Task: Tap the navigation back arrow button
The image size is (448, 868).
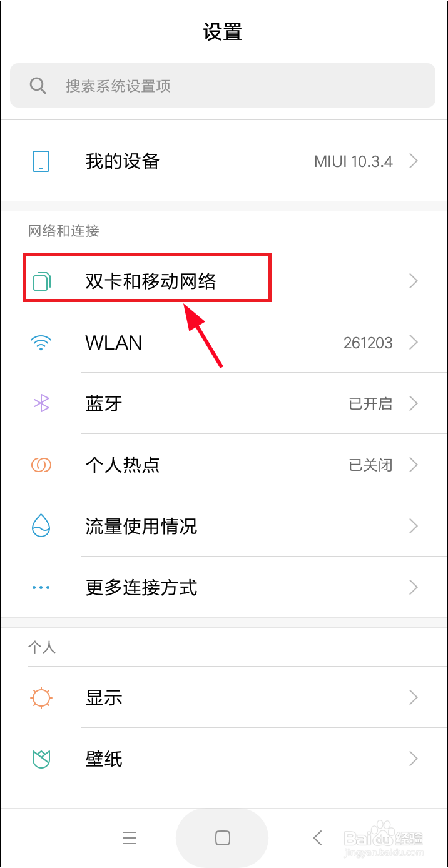Action: click(x=318, y=838)
